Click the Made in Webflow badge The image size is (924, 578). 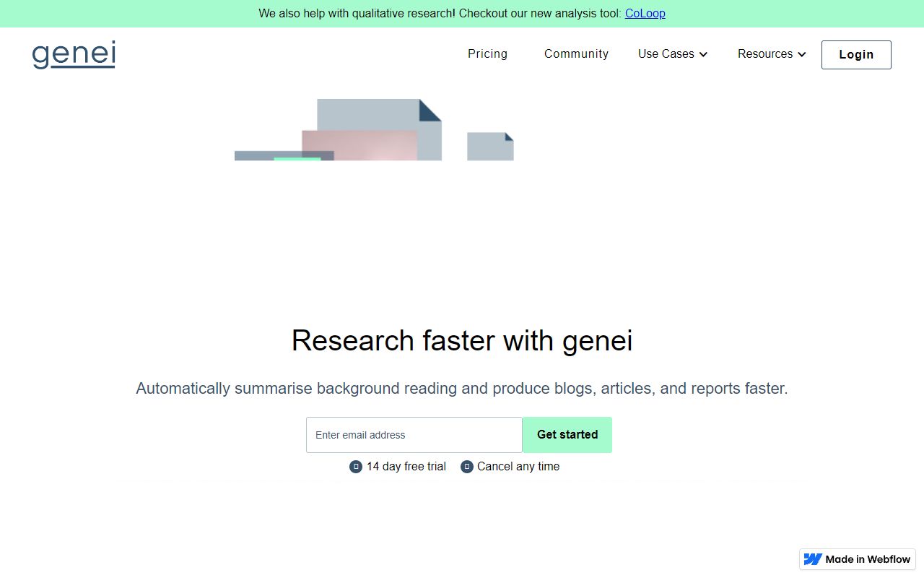858,558
